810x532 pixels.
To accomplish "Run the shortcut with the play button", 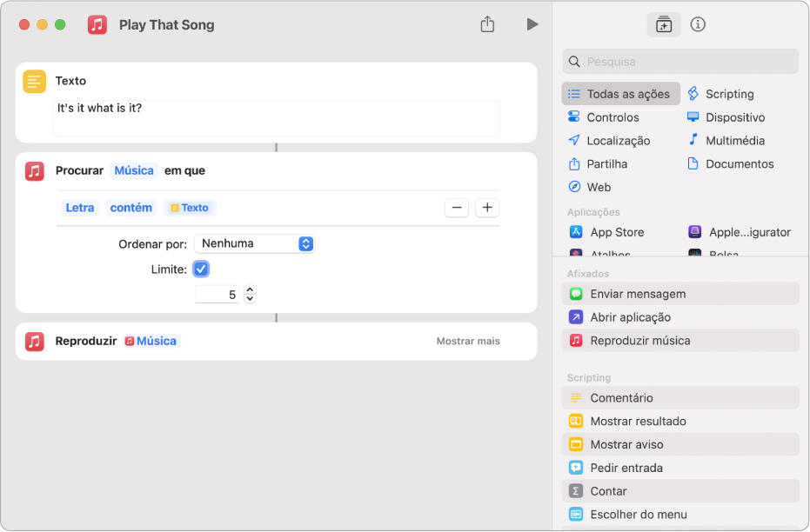I will coord(532,24).
